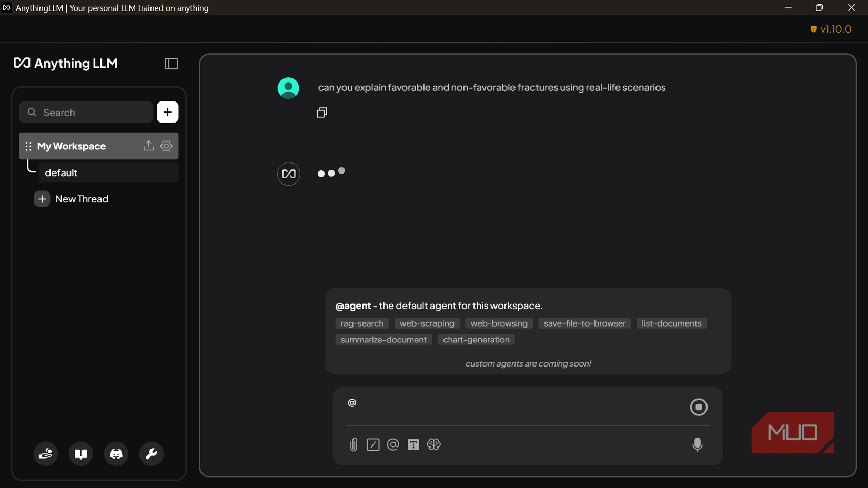868x488 pixels.
Task: Upload documents to My Workspace
Action: [x=148, y=146]
